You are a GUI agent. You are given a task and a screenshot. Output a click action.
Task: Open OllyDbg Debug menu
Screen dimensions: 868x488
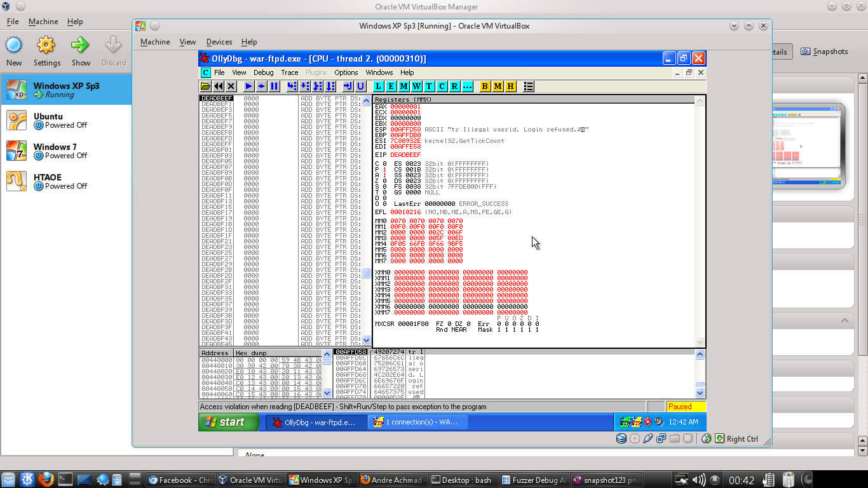coord(264,72)
